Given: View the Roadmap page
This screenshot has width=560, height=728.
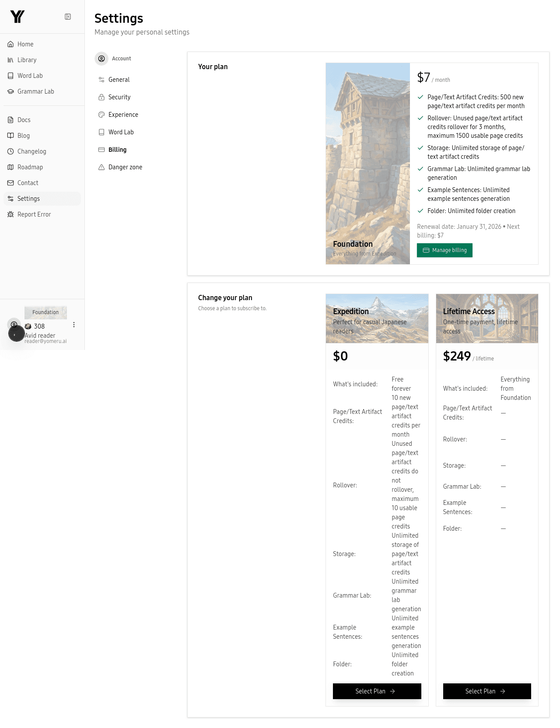Looking at the screenshot, I should point(42,167).
